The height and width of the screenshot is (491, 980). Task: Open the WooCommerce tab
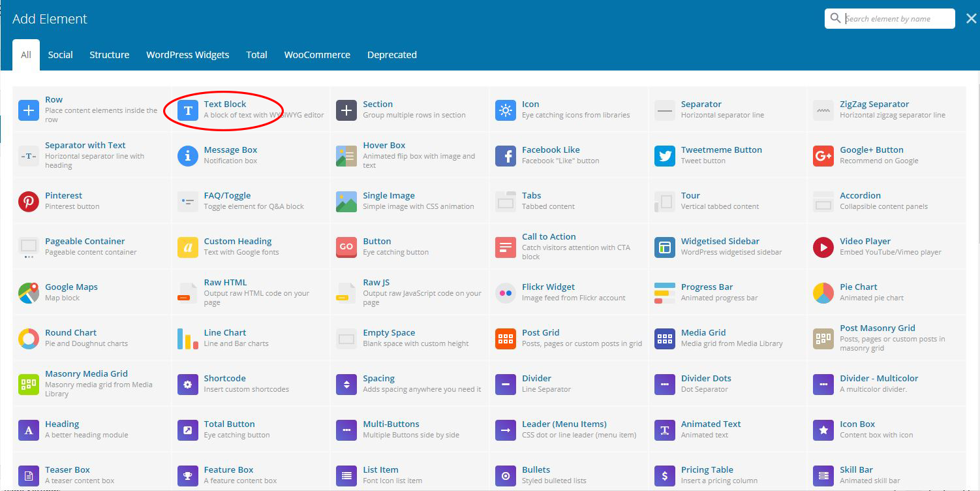[x=317, y=55]
